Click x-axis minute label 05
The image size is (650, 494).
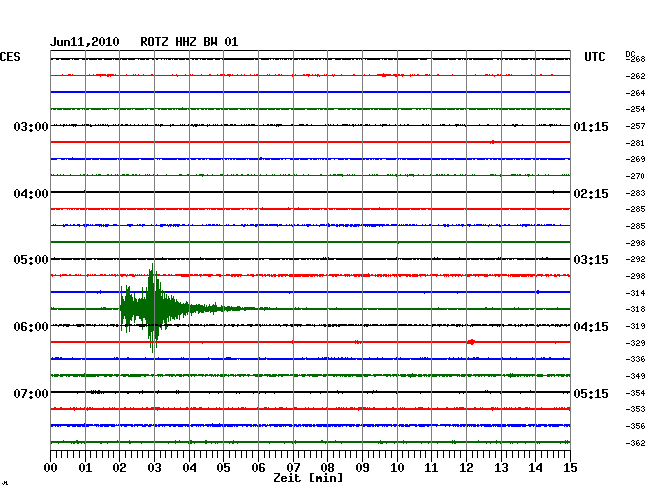(223, 468)
